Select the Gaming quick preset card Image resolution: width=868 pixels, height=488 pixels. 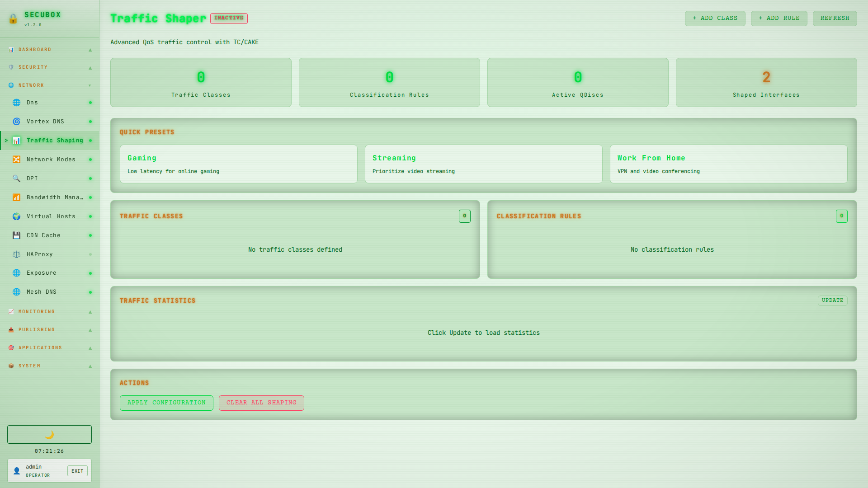click(238, 164)
